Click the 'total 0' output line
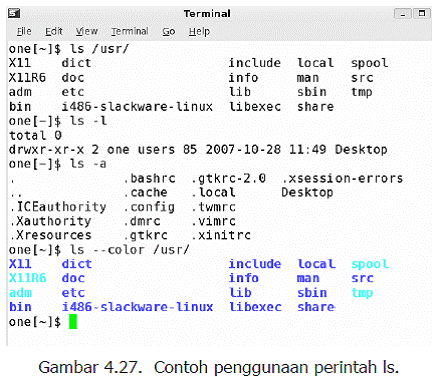439x377 pixels. click(35, 135)
